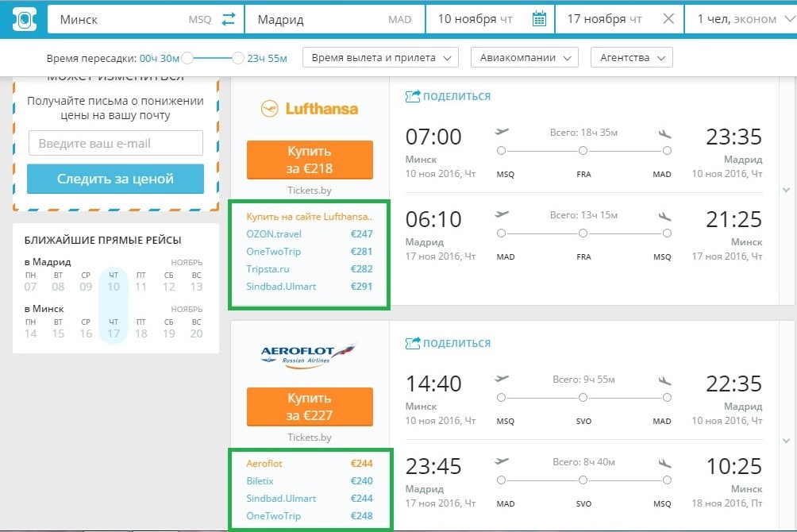Choose the Sindbad.Ulmart offer for €244
The width and height of the screenshot is (797, 532).
point(310,499)
